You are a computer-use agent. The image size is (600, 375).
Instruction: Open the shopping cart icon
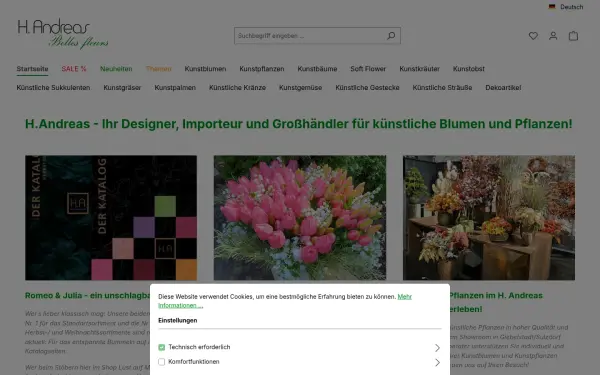(x=573, y=36)
